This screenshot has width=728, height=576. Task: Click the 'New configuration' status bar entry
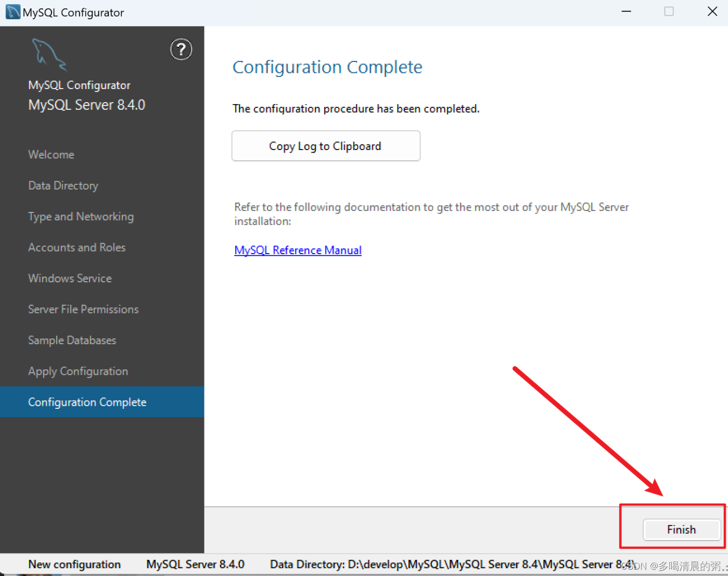[x=74, y=565]
